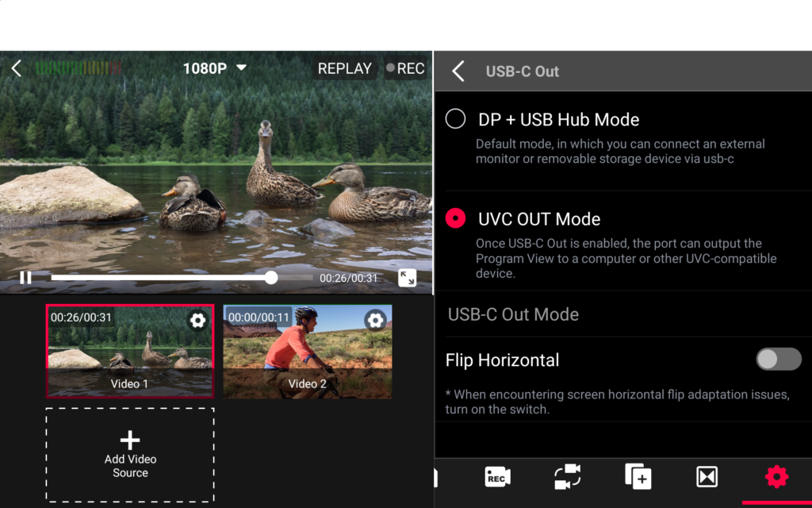Image resolution: width=812 pixels, height=508 pixels.
Task: Select the Video 1 thumbnail
Action: (x=130, y=352)
